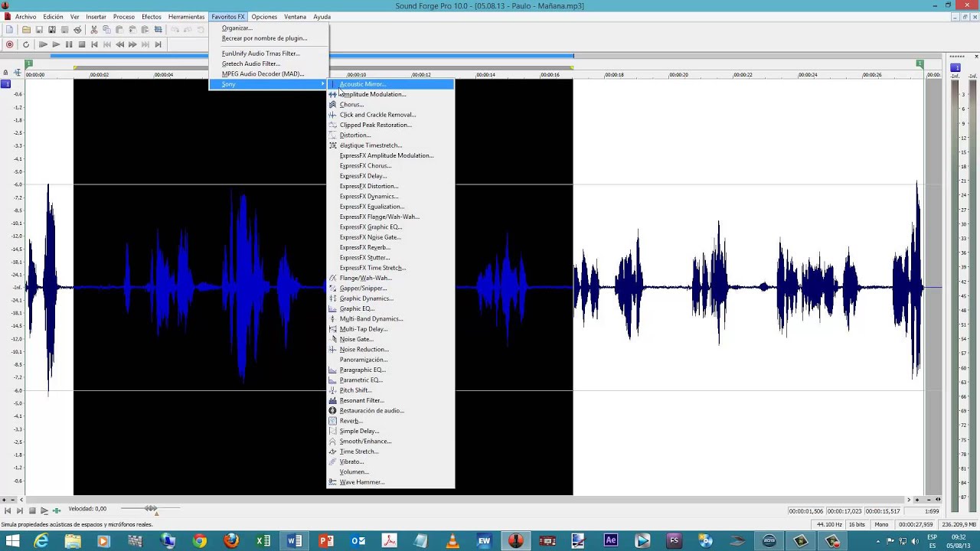Viewport: 980px width, 551px height.
Task: Choose Vibrato... effect
Action: click(390, 461)
